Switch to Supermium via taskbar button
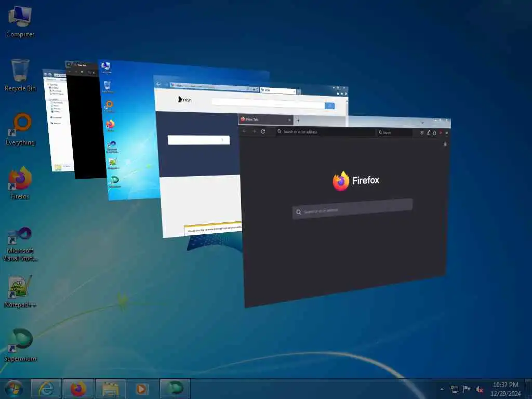The width and height of the screenshot is (532, 399). click(x=175, y=389)
